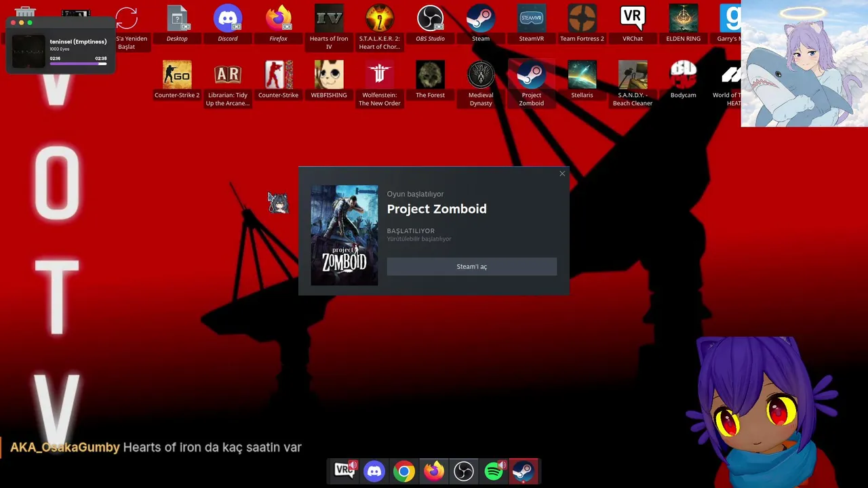Viewport: 868px width, 488px height.
Task: Click the "Steam'i aç" button
Action: pos(472,266)
